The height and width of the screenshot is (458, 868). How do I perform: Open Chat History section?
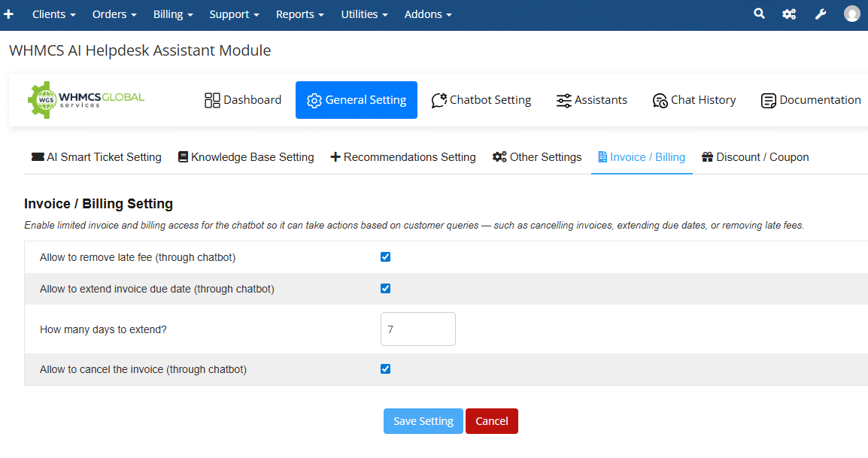[x=693, y=100]
